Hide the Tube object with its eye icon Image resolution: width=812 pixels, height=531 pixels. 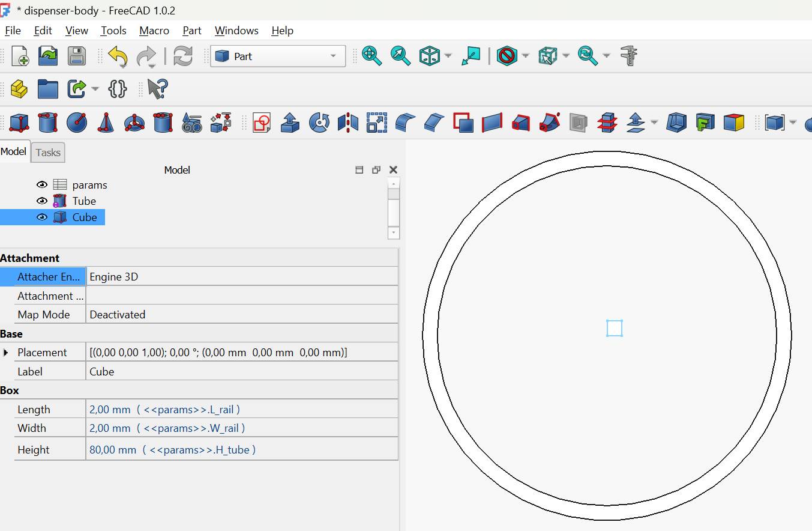pyautogui.click(x=41, y=201)
